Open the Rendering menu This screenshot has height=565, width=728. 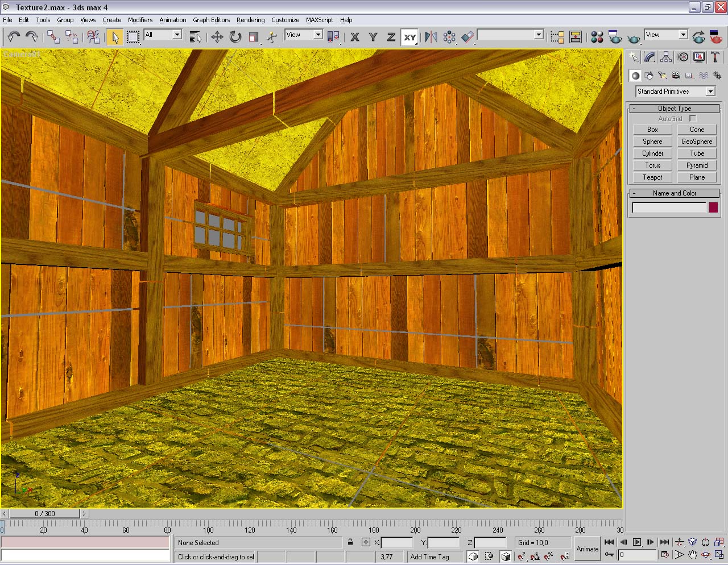(250, 20)
